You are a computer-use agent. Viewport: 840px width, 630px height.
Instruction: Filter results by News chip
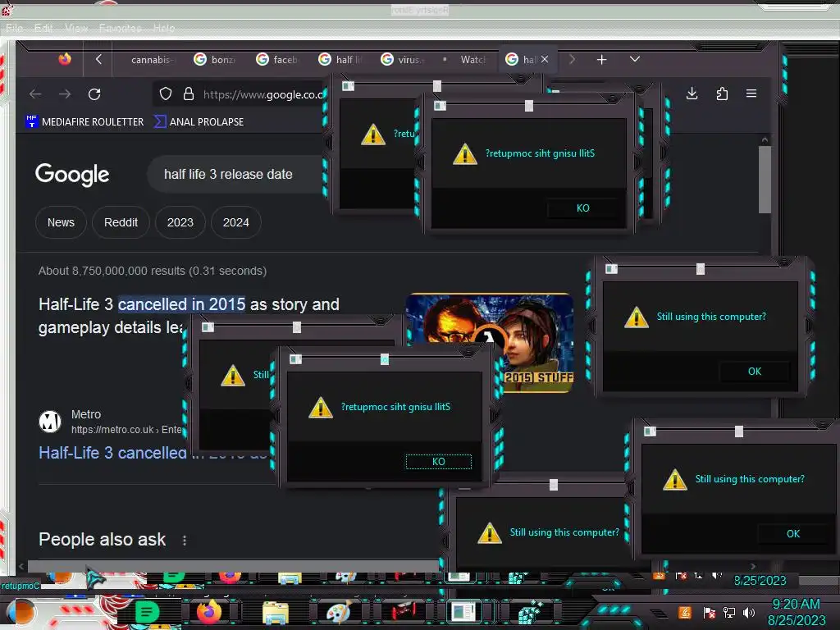tap(61, 222)
